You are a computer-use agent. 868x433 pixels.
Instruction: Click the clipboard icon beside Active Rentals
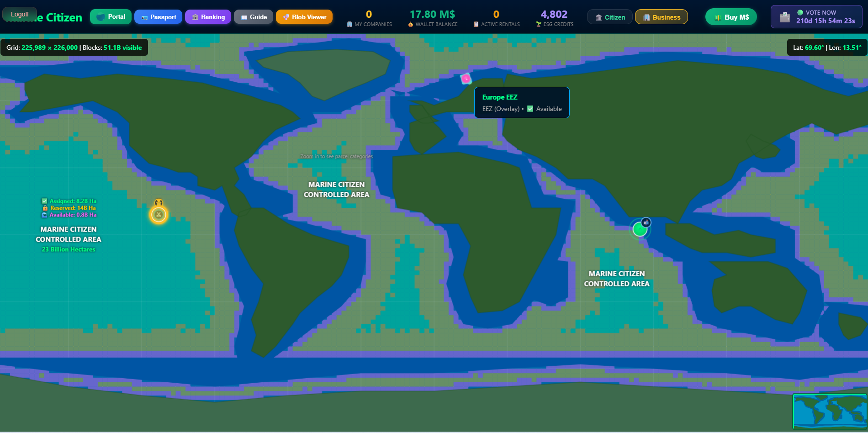476,24
